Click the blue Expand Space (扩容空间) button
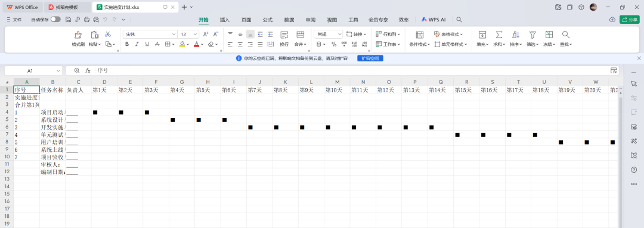Screen dimensions: 644x228 click(x=370, y=59)
